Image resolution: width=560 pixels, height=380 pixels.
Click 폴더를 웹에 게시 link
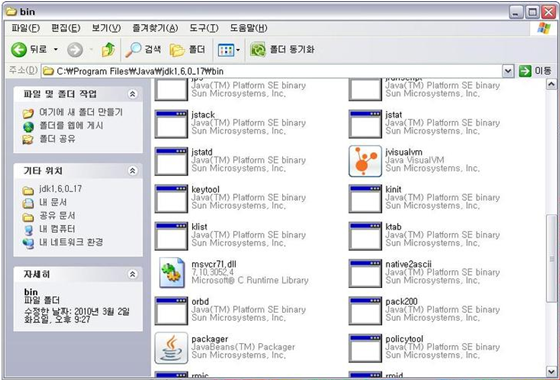pos(71,126)
